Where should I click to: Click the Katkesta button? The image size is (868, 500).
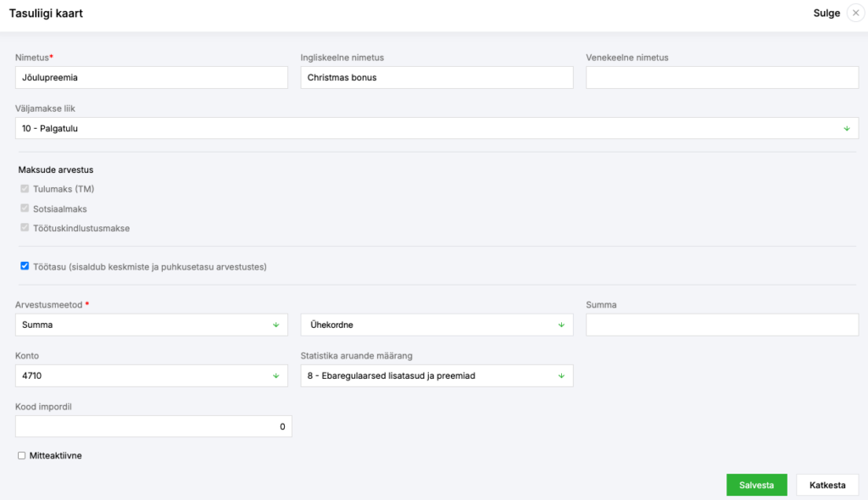point(827,485)
